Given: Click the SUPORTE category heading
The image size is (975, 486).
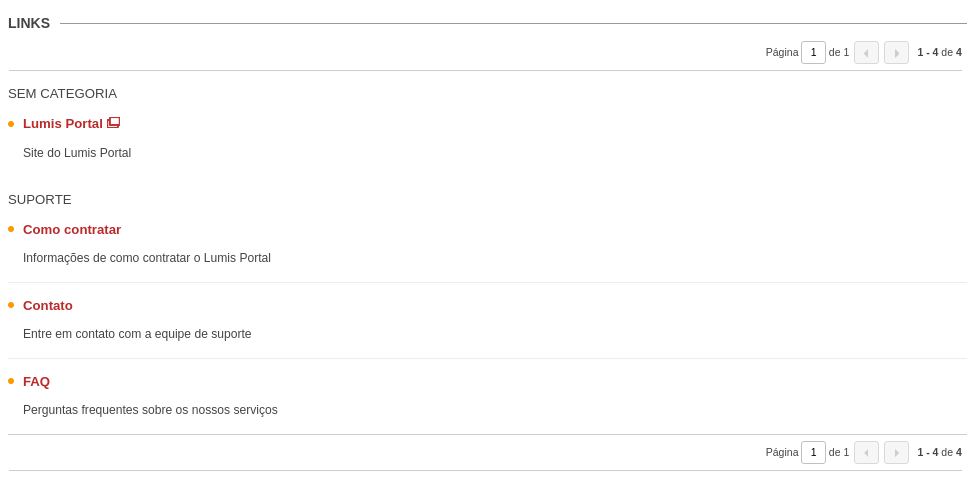Looking at the screenshot, I should [40, 200].
